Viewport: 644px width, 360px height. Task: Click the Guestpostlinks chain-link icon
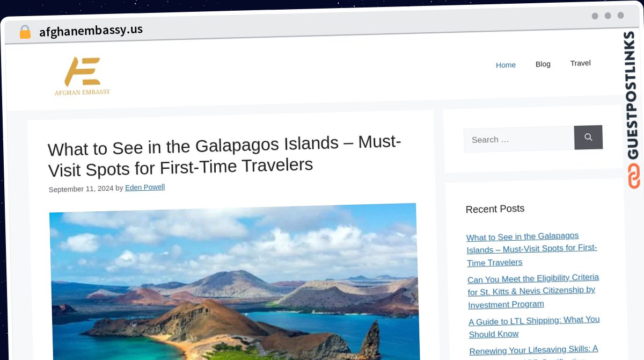point(634,176)
